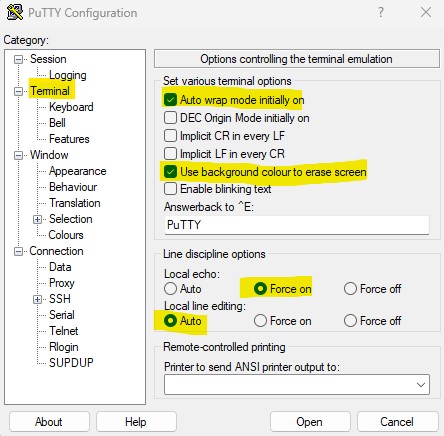This screenshot has height=436, width=444.
Task: Click the About button
Action: (x=49, y=422)
